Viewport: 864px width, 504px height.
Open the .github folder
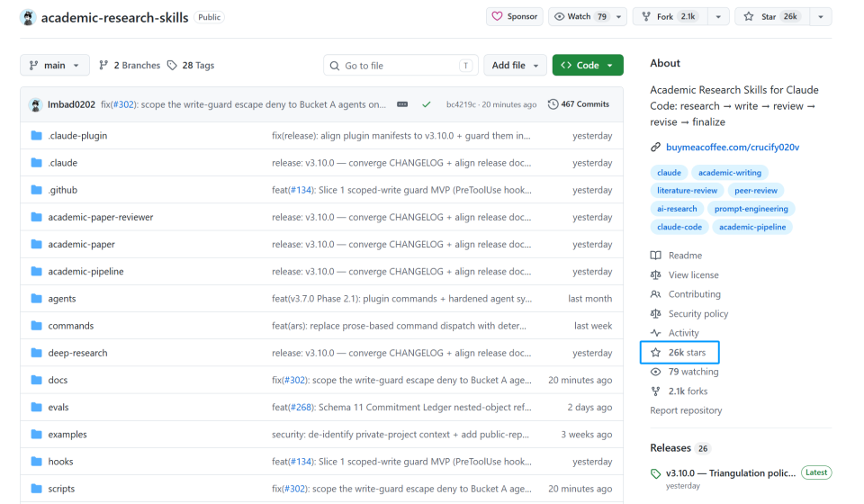tap(62, 190)
